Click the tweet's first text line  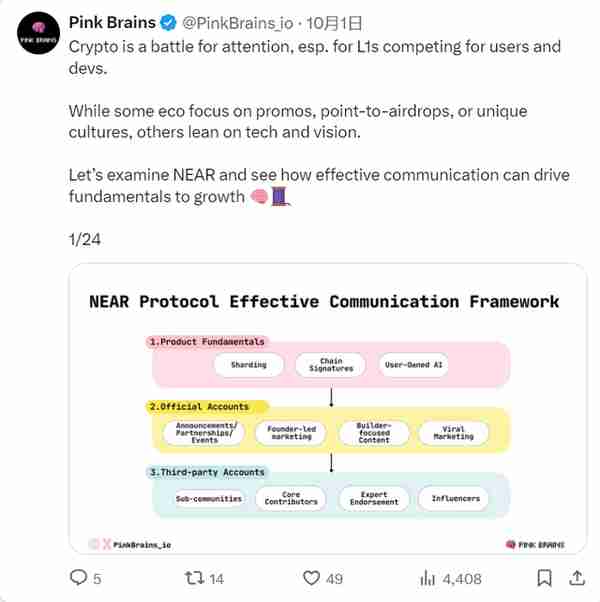(314, 47)
